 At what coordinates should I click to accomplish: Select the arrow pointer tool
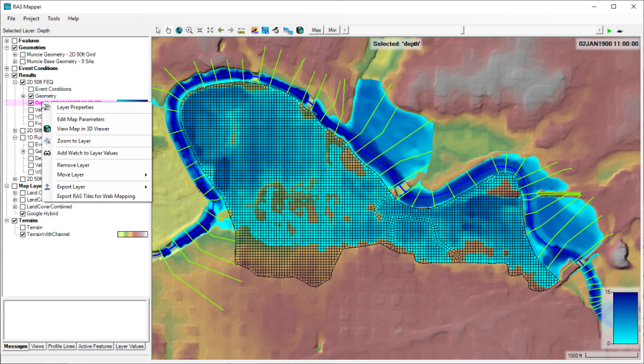coord(158,30)
